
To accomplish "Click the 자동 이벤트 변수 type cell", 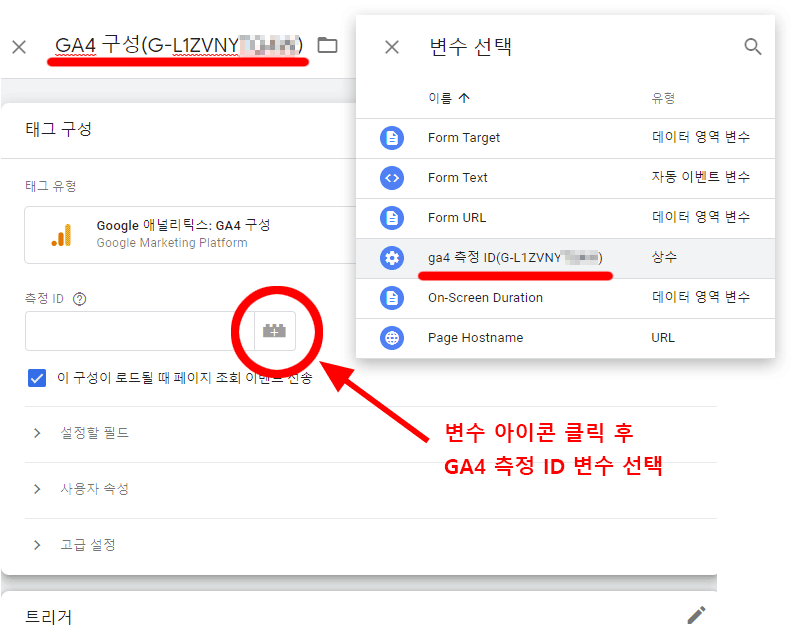I will click(701, 177).
